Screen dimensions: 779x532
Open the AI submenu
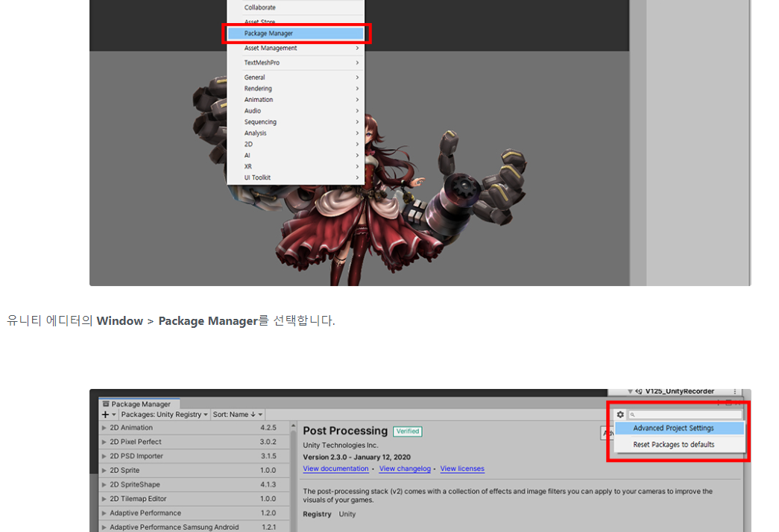[296, 156]
